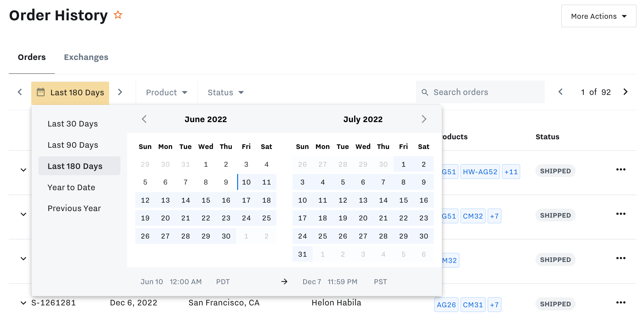
Task: Switch to the Exchanges tab
Action: pos(86,57)
